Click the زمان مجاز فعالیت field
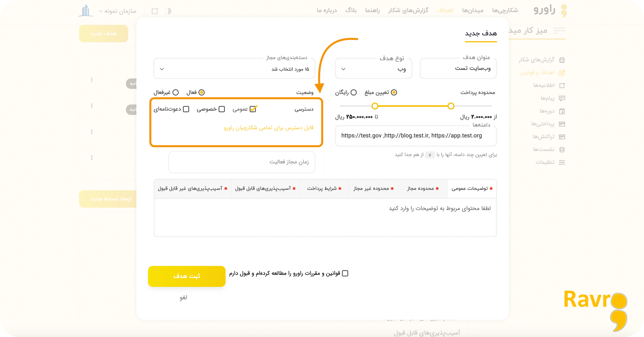644x337 pixels. pyautogui.click(x=242, y=162)
